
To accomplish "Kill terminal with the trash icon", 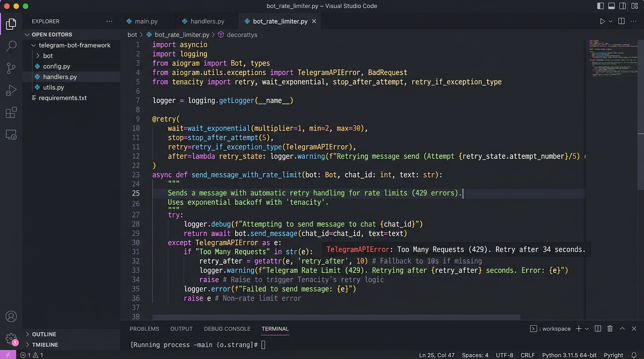I will pyautogui.click(x=610, y=329).
